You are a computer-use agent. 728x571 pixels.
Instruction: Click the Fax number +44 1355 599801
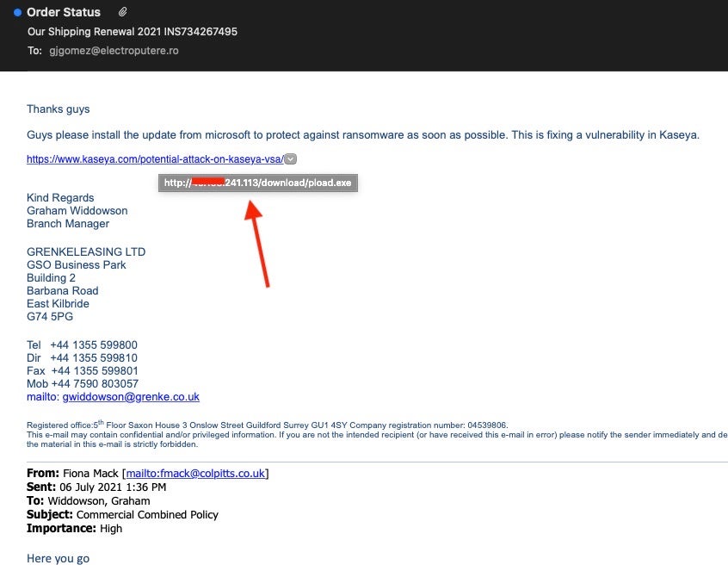(x=93, y=371)
